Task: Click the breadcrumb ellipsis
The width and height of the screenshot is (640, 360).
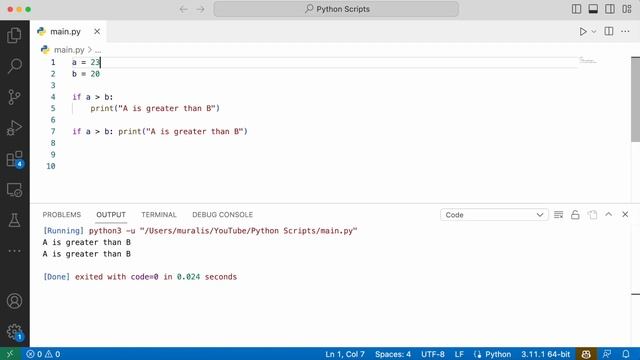Action: click(x=98, y=50)
